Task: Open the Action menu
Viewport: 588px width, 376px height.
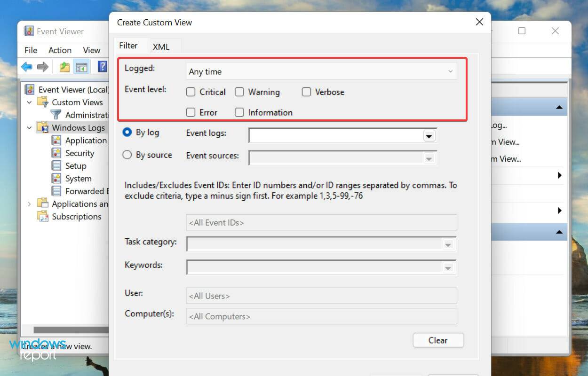Action: click(x=60, y=50)
